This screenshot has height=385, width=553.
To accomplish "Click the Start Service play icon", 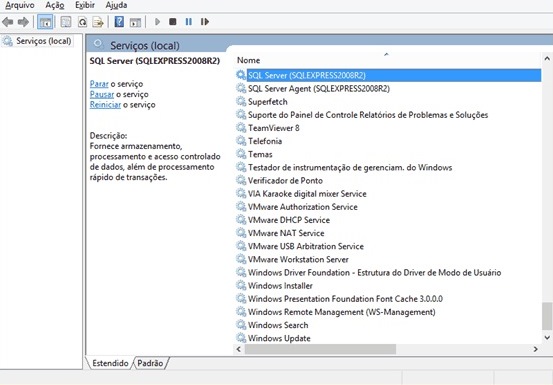I will [x=157, y=22].
